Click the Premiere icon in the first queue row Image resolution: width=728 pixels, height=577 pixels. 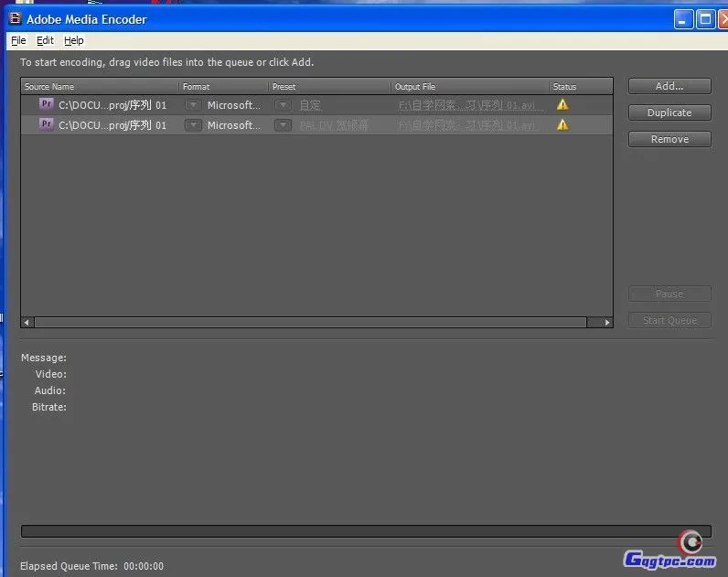47,104
